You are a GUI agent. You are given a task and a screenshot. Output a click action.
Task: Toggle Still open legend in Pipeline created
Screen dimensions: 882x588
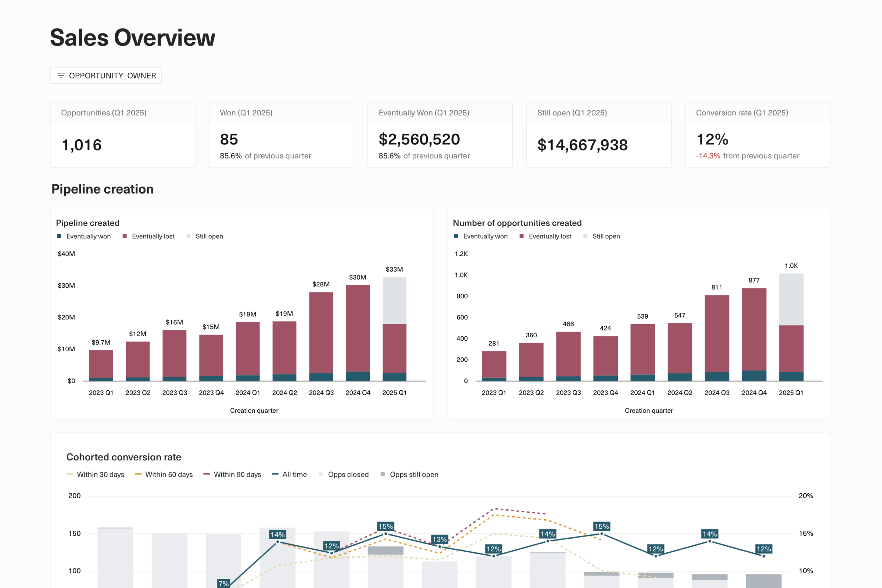coord(205,236)
